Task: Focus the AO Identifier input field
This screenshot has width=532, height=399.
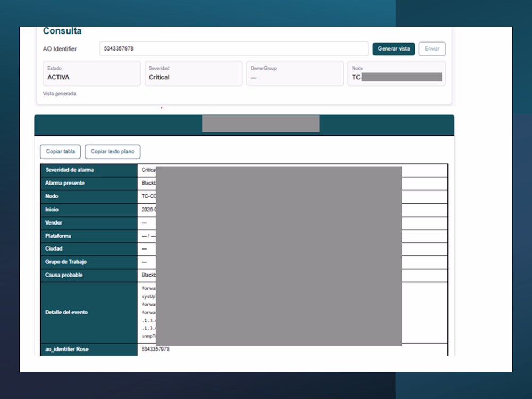Action: pyautogui.click(x=234, y=49)
